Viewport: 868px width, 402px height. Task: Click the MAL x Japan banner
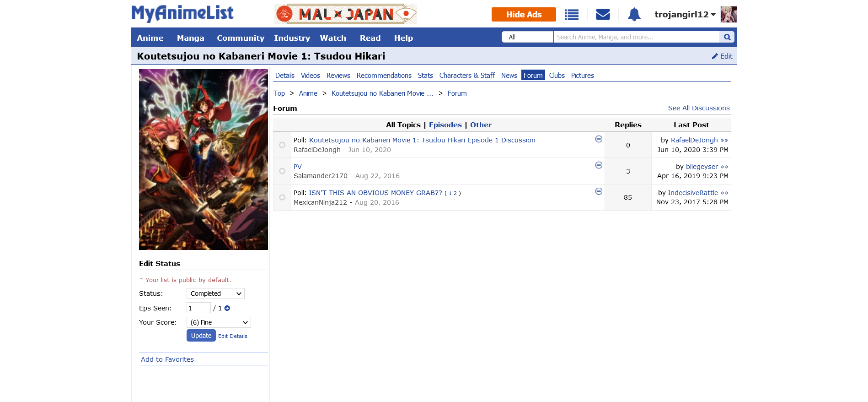(x=345, y=14)
